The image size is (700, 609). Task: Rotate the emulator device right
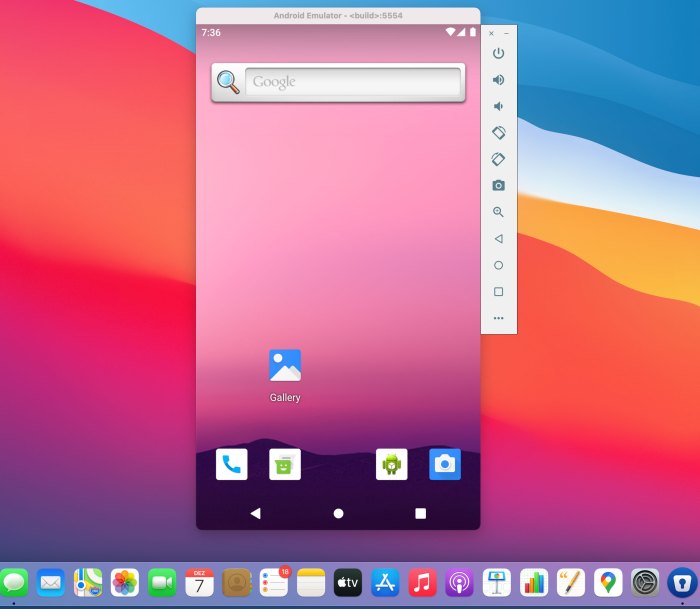pyautogui.click(x=498, y=159)
